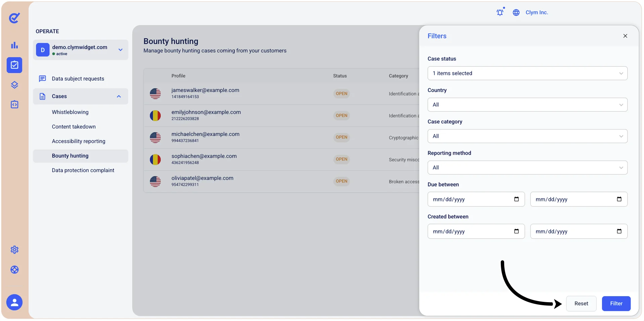Open the Case category dropdown
Image resolution: width=644 pixels, height=321 pixels.
click(527, 136)
